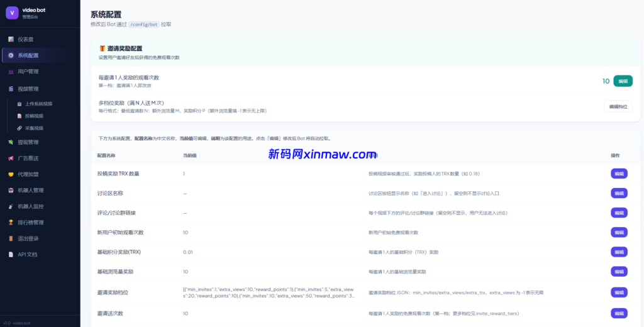Click the 配置名称 column header
The width and height of the screenshot is (644, 327).
(106, 156)
